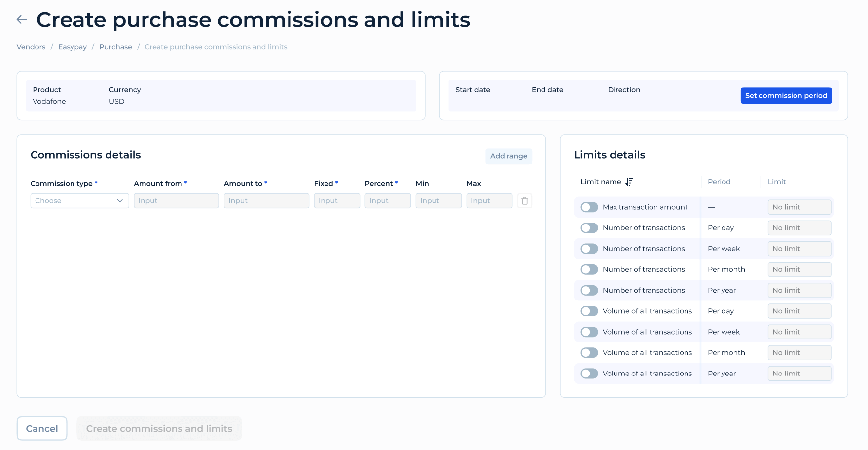The image size is (868, 450).
Task: Open the Commission type dropdown
Action: 79,201
